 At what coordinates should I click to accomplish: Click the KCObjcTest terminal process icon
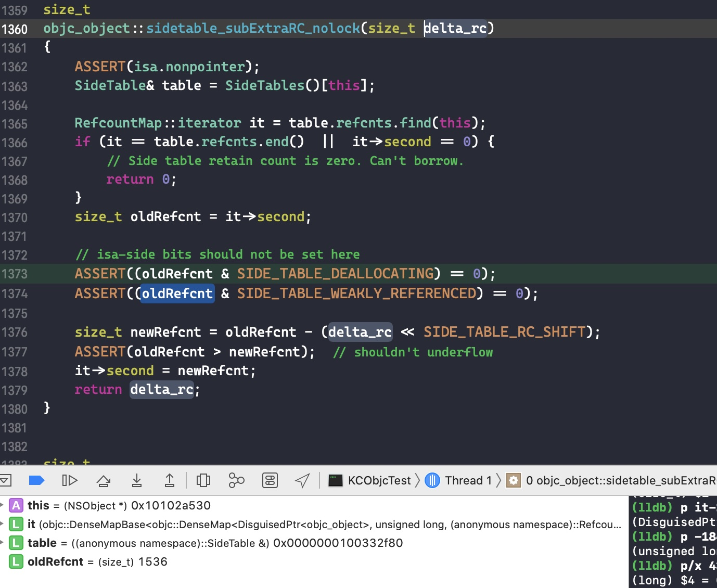(336, 480)
